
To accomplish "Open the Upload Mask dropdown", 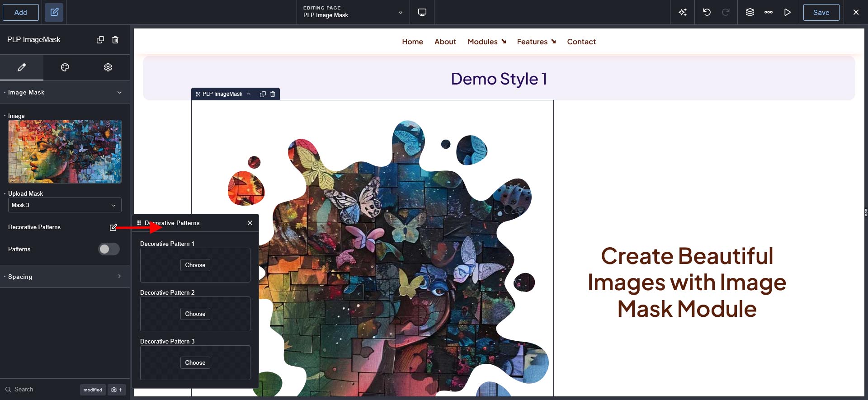I will [65, 205].
